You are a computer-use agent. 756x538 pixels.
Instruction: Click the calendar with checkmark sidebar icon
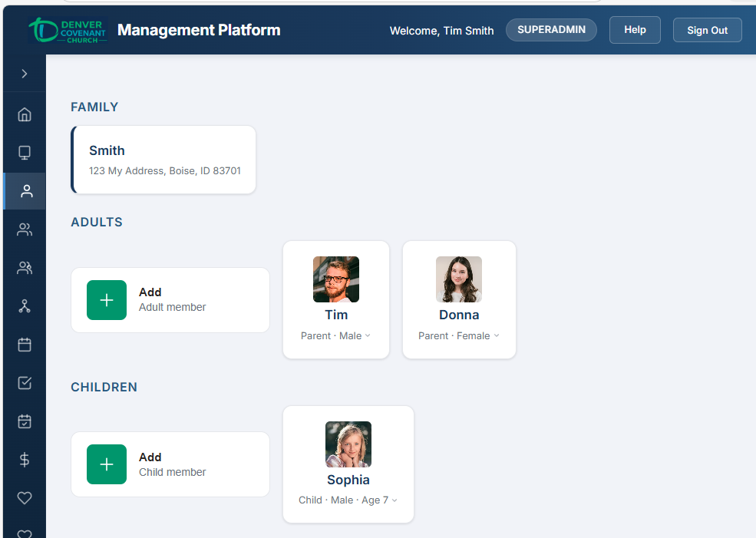point(25,421)
